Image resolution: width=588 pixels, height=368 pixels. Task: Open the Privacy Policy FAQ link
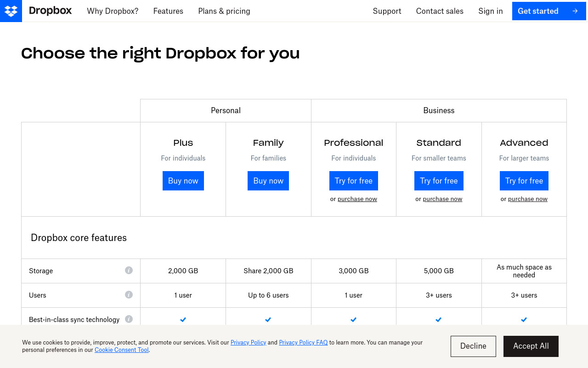tap(303, 342)
